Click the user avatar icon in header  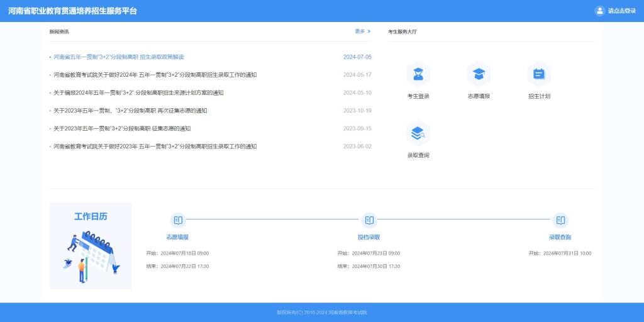point(599,11)
